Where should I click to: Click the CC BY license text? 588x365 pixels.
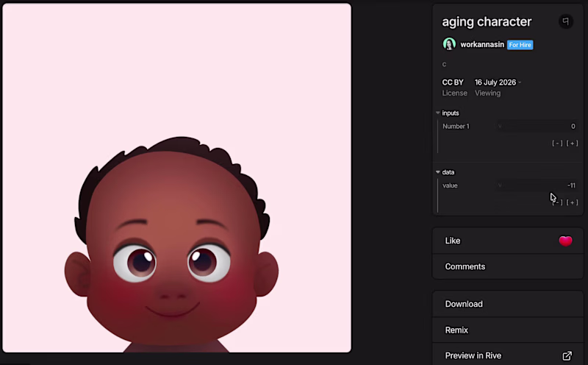(x=453, y=82)
